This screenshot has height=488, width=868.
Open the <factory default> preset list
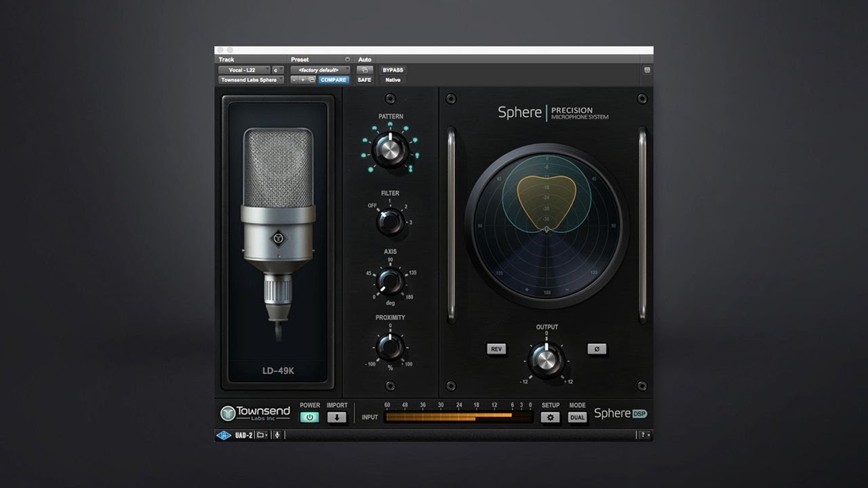coord(321,70)
